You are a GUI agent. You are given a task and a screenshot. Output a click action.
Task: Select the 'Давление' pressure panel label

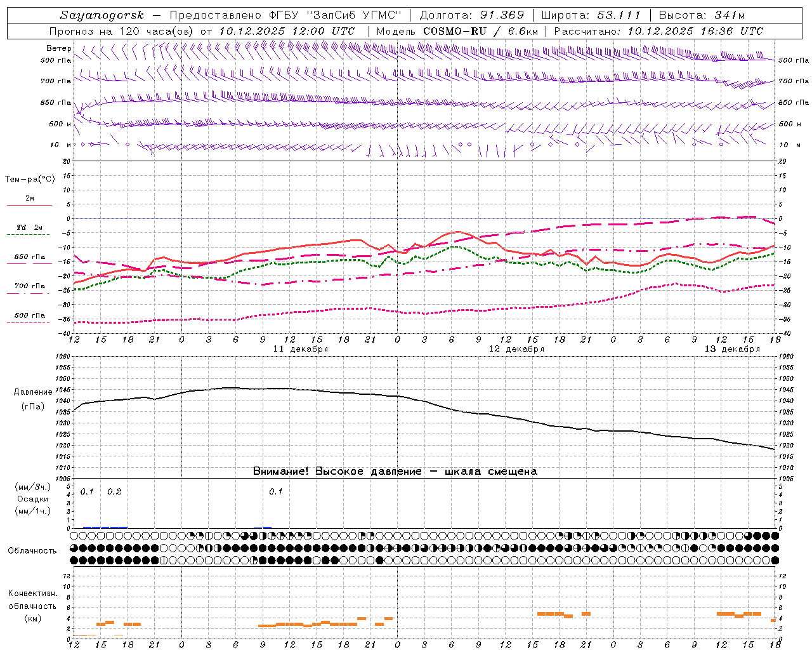[33, 392]
